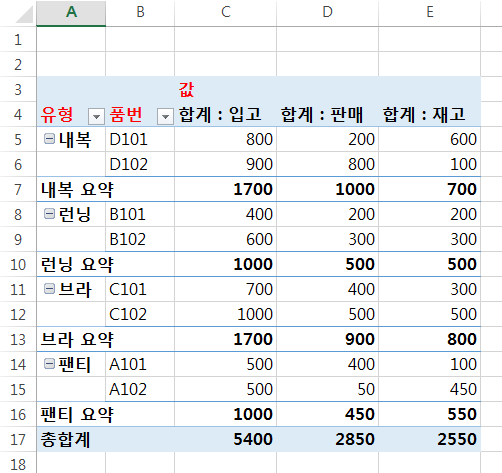The width and height of the screenshot is (502, 473).
Task: Click D101 입고 value 800
Action: [259, 139]
